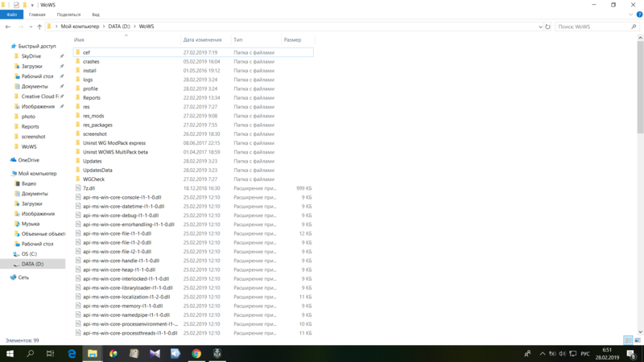Unpin Рабочий стол using its pin icon

click(x=62, y=76)
